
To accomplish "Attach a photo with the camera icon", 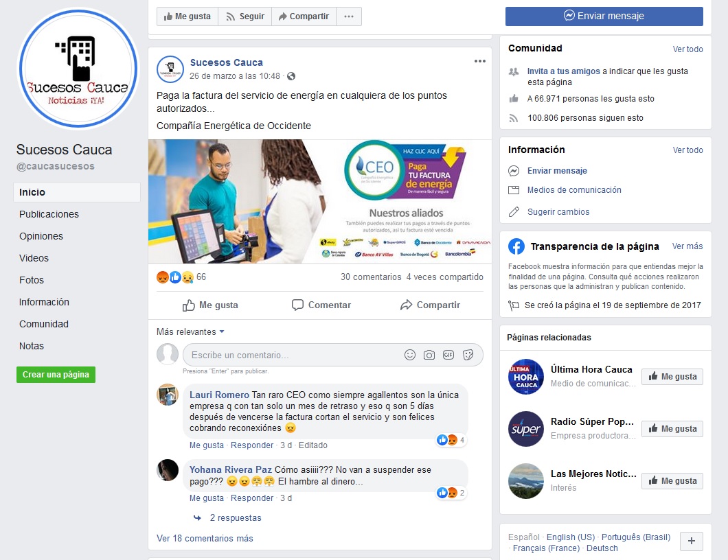I will click(x=429, y=355).
